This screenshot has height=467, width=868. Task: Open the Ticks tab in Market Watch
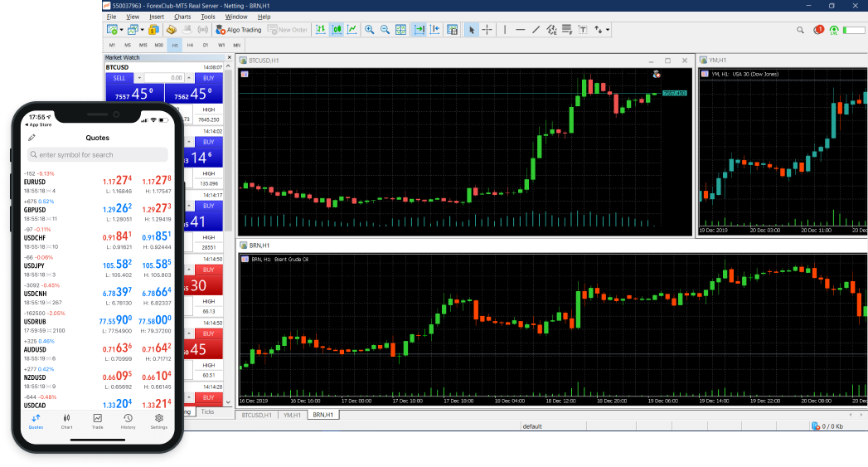click(207, 411)
